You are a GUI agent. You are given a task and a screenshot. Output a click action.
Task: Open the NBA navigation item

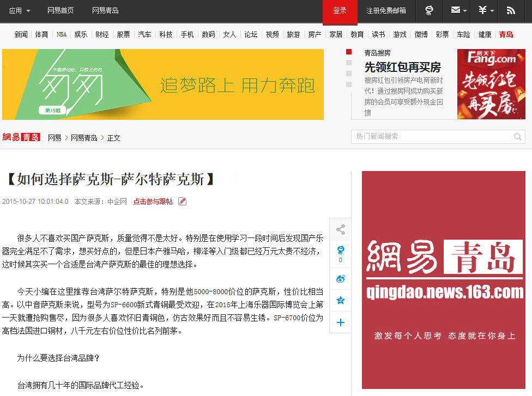62,34
